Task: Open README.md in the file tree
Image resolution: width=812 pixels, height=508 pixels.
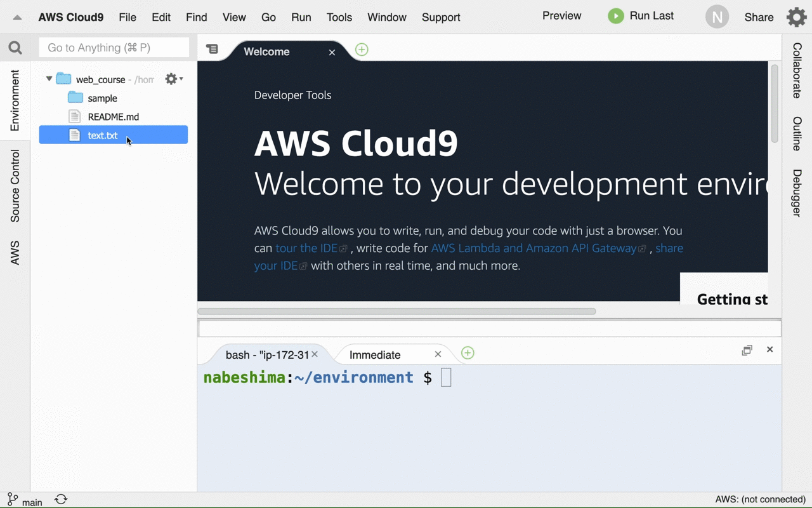Action: point(113,117)
